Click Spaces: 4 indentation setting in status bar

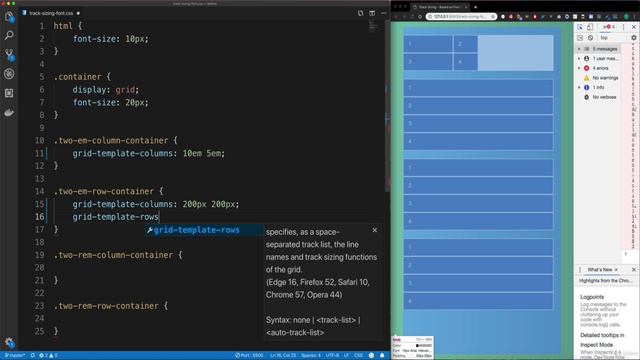[x=311, y=356]
